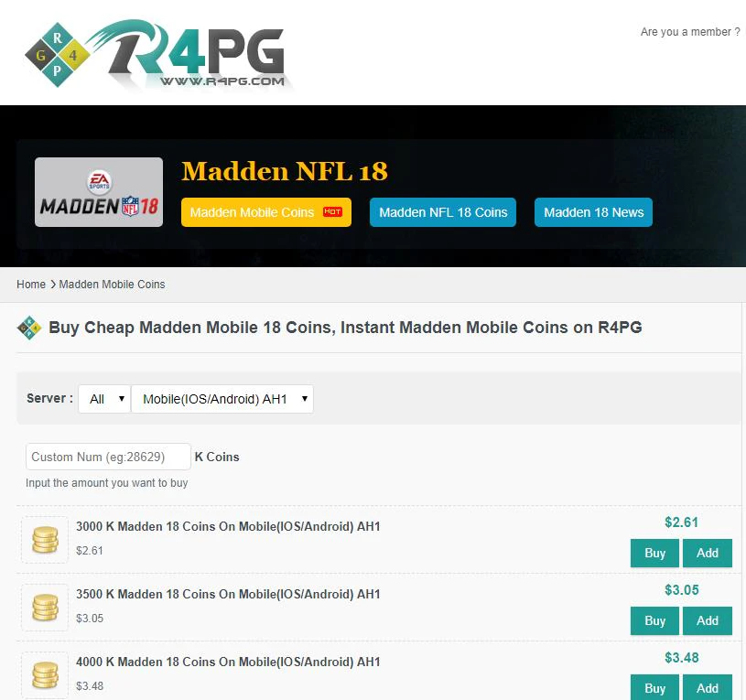
Task: Click the 'K Coins' label
Action: pyautogui.click(x=217, y=457)
